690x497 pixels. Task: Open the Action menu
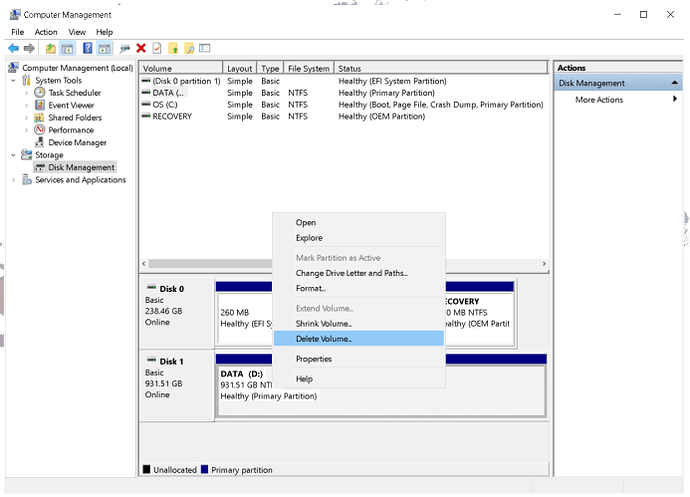(x=46, y=32)
